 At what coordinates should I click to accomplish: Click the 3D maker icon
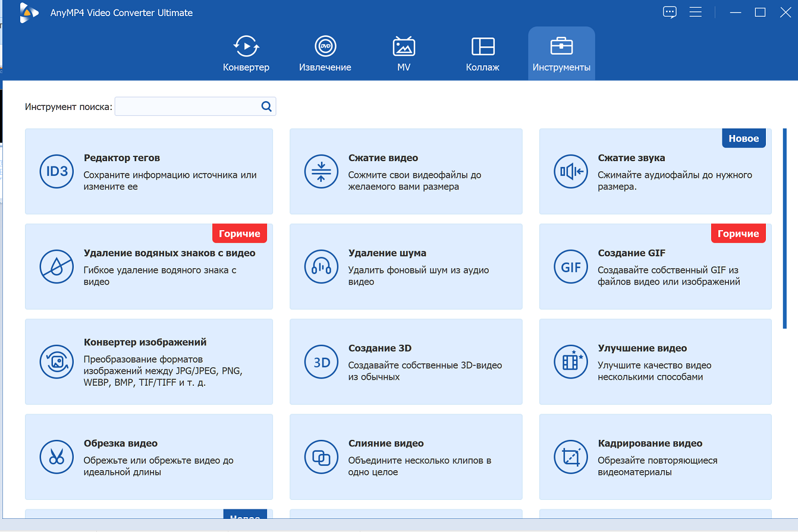(x=321, y=362)
